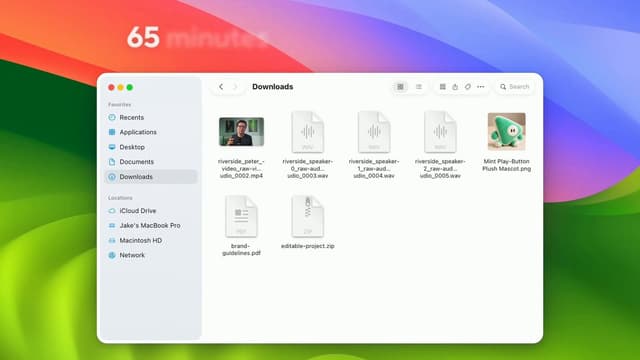
Task: Click the Recents clock icon
Action: click(112, 117)
